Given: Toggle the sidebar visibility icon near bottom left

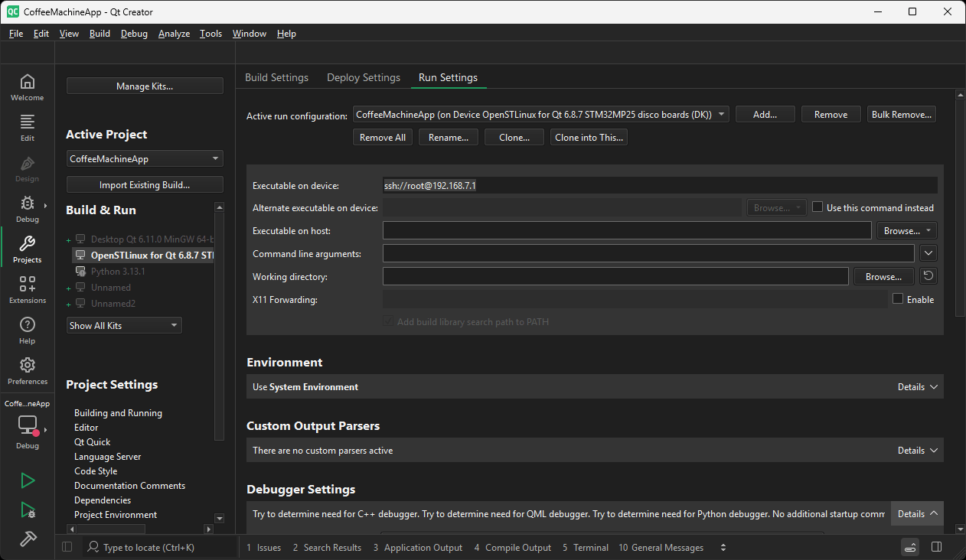Looking at the screenshot, I should [x=67, y=546].
